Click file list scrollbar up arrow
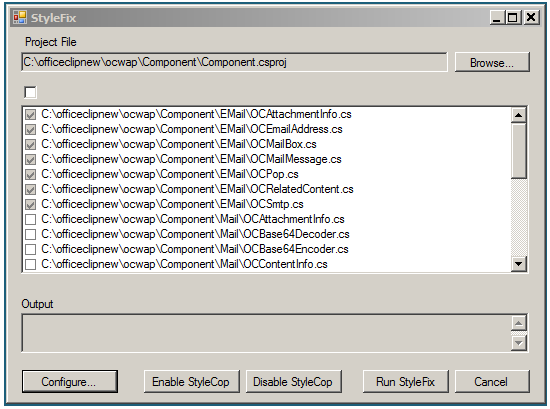 pos(518,115)
